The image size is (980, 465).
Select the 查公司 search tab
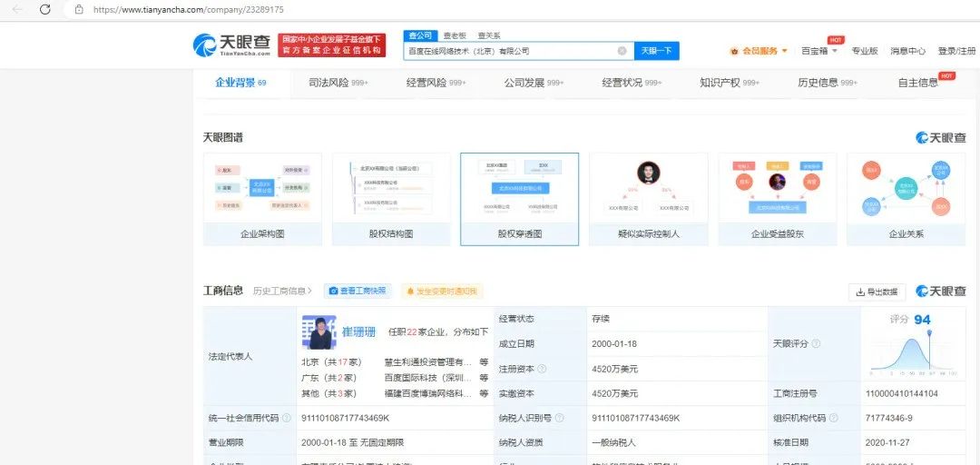[420, 35]
